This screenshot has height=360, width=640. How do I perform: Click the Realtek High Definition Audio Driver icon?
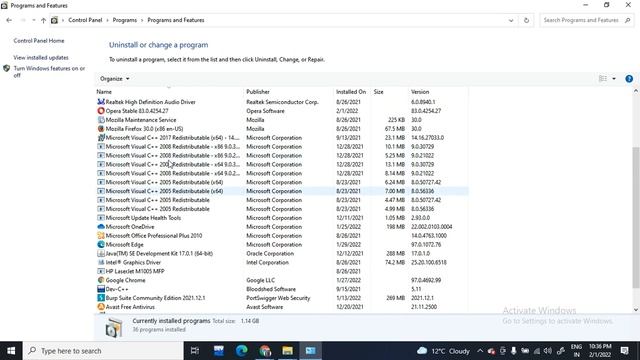(x=101, y=102)
